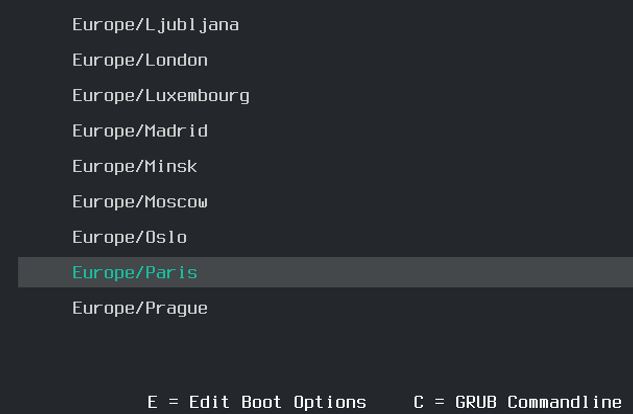Click the word Commandline in the footer

click(x=564, y=402)
